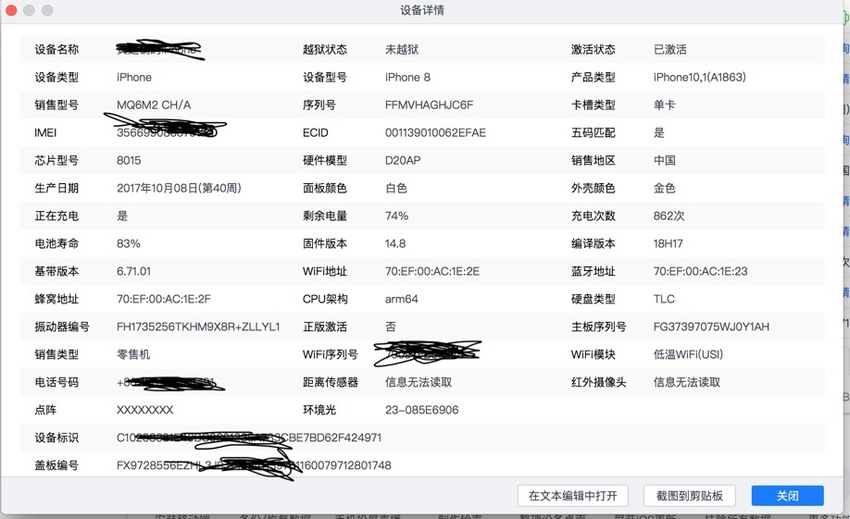Click 距离传感器 value 信息无法读取
This screenshot has height=519, width=850.
(418, 381)
